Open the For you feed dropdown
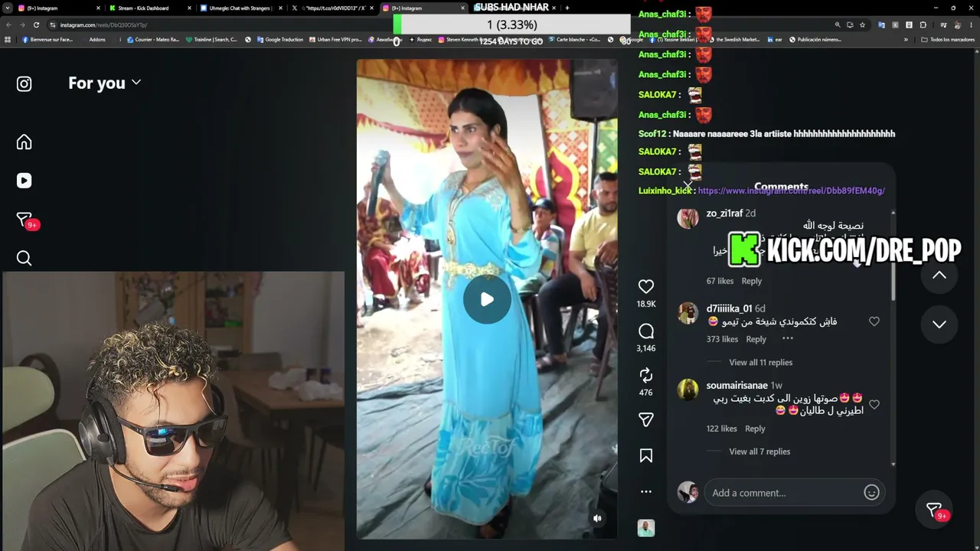Image resolution: width=980 pixels, height=551 pixels. point(104,83)
